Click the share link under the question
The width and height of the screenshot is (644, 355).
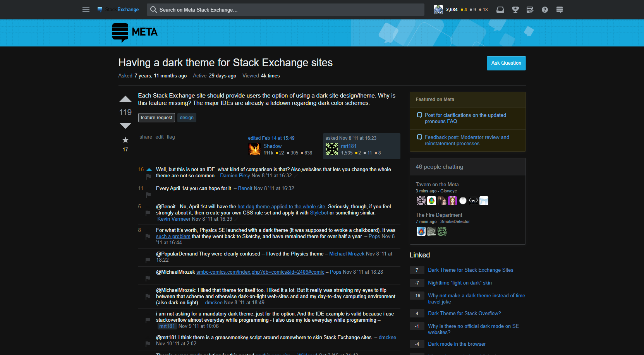click(146, 137)
